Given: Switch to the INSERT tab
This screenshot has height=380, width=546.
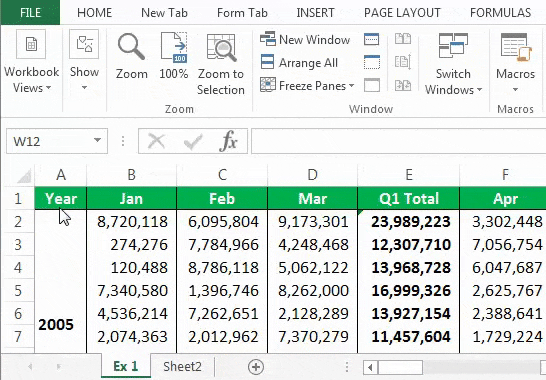Looking at the screenshot, I should 315,13.
